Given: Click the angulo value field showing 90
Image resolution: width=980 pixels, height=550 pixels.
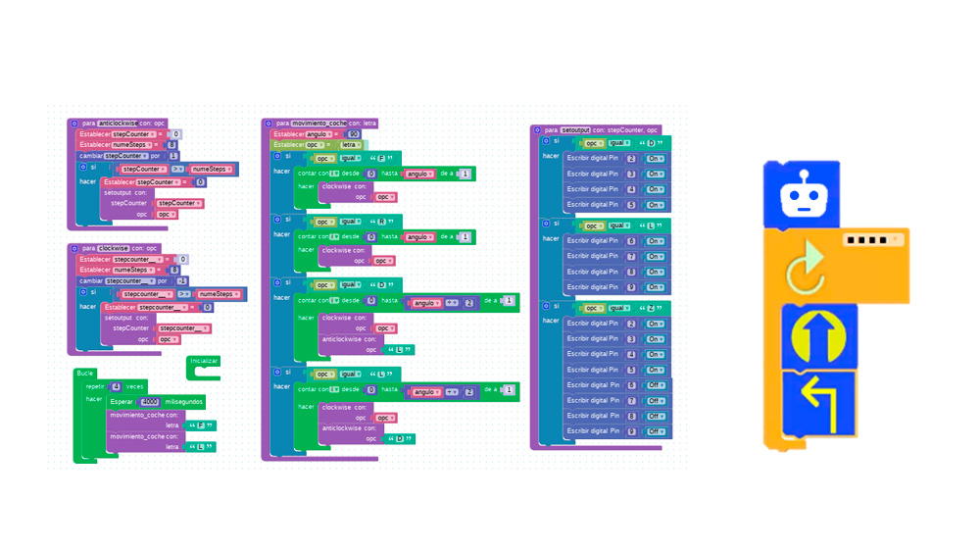Looking at the screenshot, I should click(x=354, y=134).
